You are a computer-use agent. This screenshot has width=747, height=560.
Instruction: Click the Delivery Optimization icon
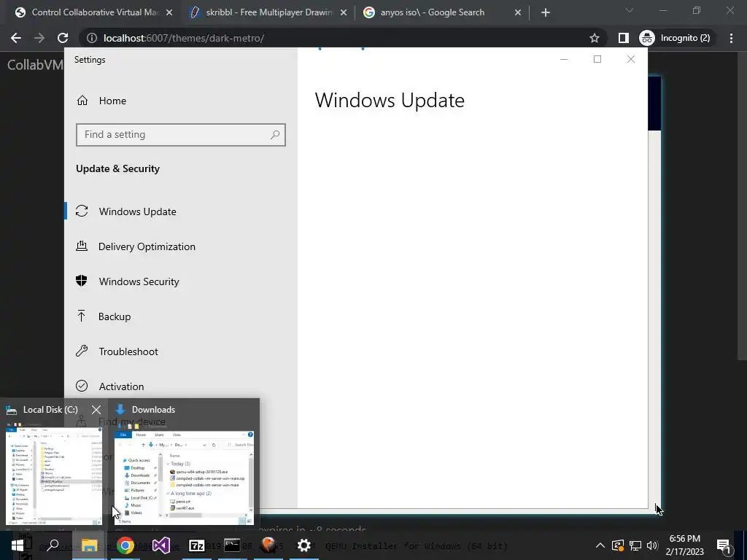tap(82, 246)
